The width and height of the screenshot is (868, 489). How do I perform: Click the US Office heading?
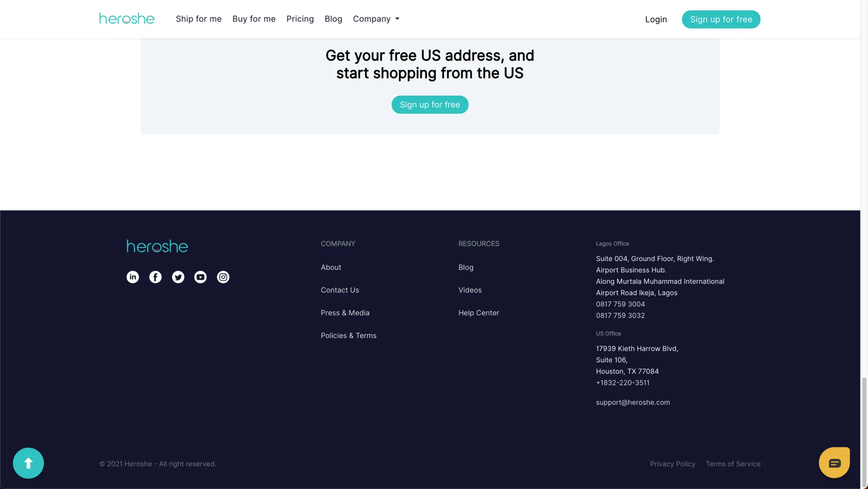click(x=608, y=333)
